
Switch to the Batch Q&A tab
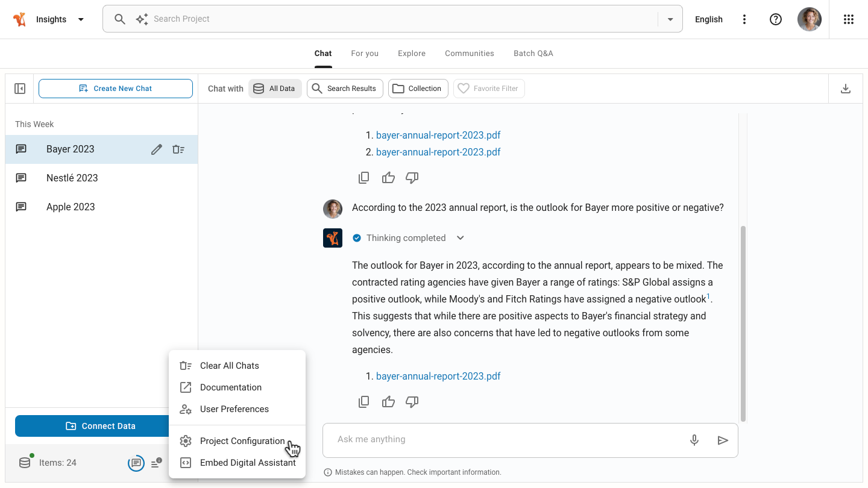(x=533, y=53)
